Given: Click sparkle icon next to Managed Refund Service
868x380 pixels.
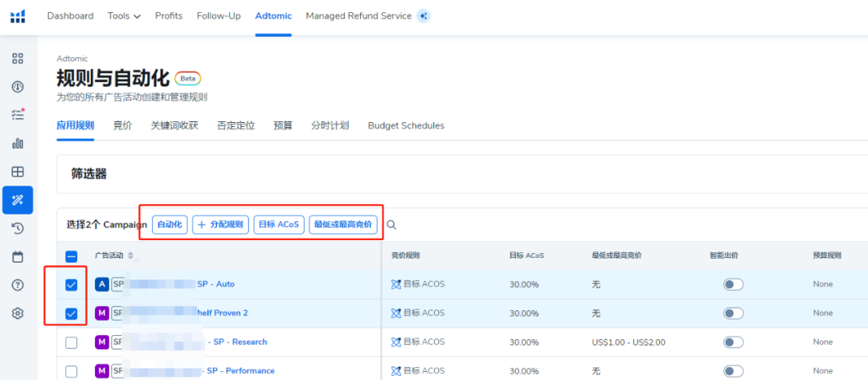Looking at the screenshot, I should (424, 16).
